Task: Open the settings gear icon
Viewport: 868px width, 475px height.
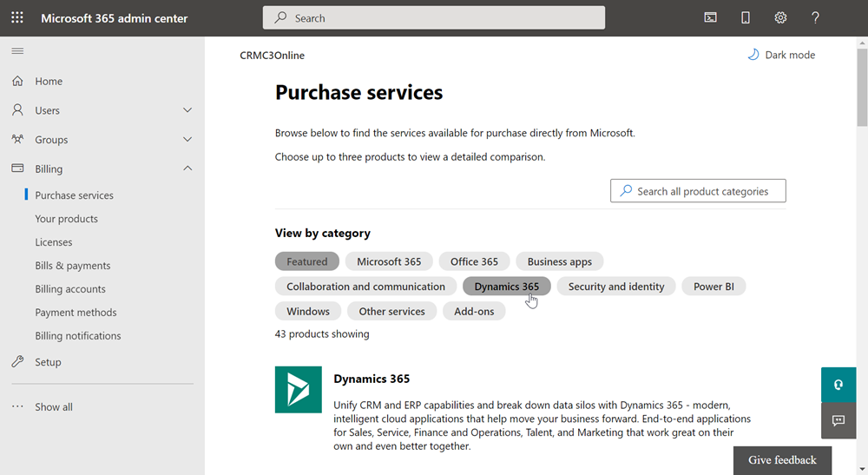Action: coord(780,17)
